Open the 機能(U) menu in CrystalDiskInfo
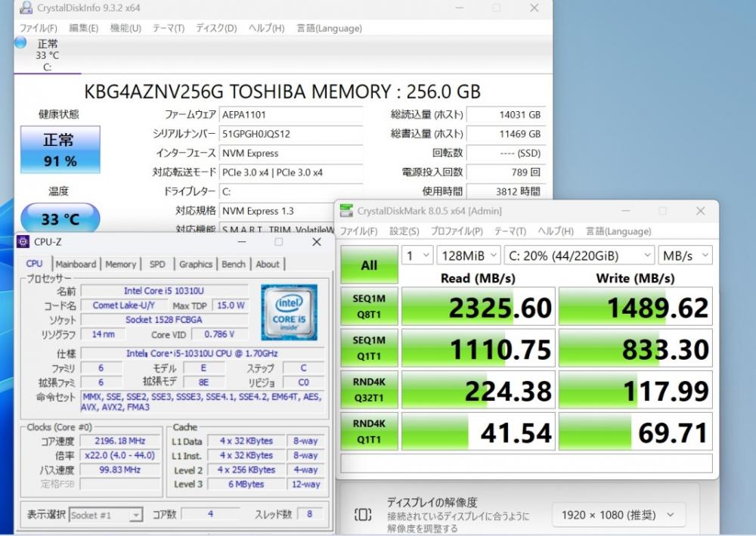The width and height of the screenshot is (756, 536). 125,28
